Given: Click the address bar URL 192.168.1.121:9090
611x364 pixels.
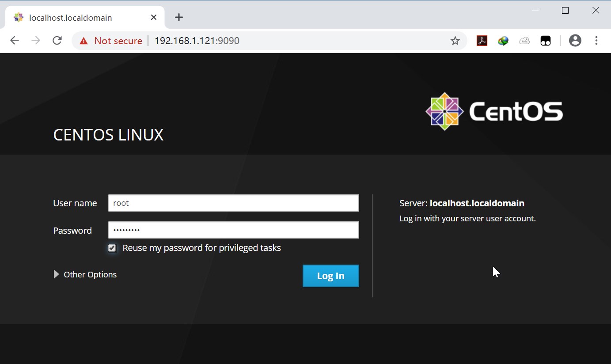Looking at the screenshot, I should 197,41.
